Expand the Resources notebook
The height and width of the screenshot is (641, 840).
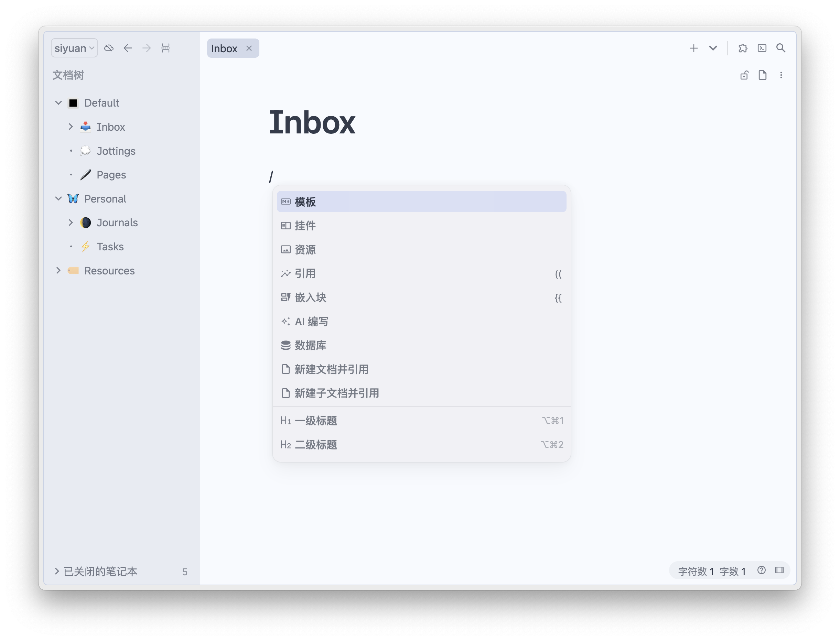(x=58, y=271)
